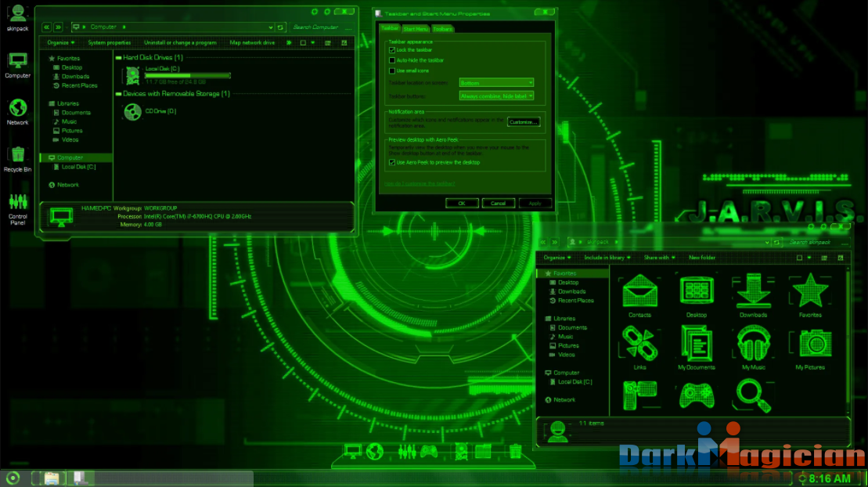Switch to the Toolbars tab
This screenshot has height=487, width=868.
442,29
